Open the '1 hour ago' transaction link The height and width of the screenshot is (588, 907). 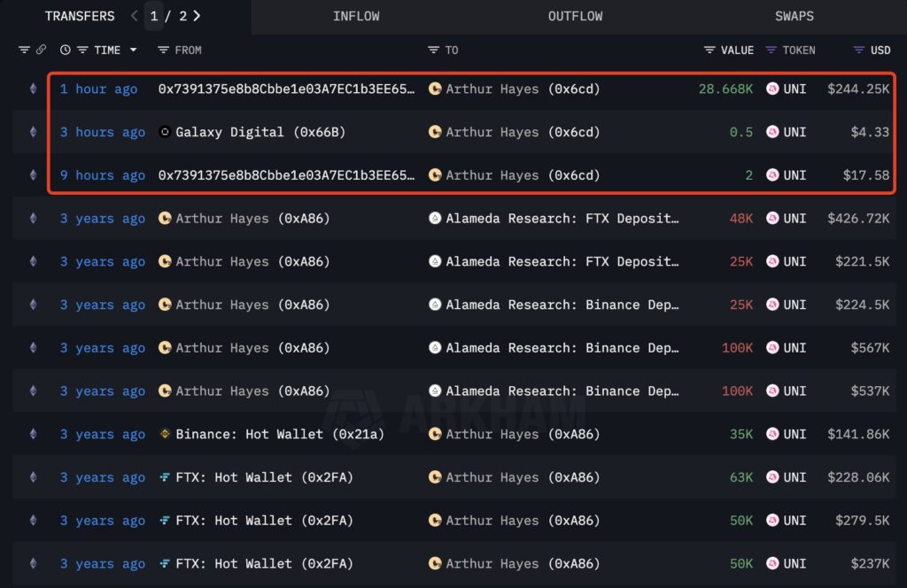click(x=98, y=89)
